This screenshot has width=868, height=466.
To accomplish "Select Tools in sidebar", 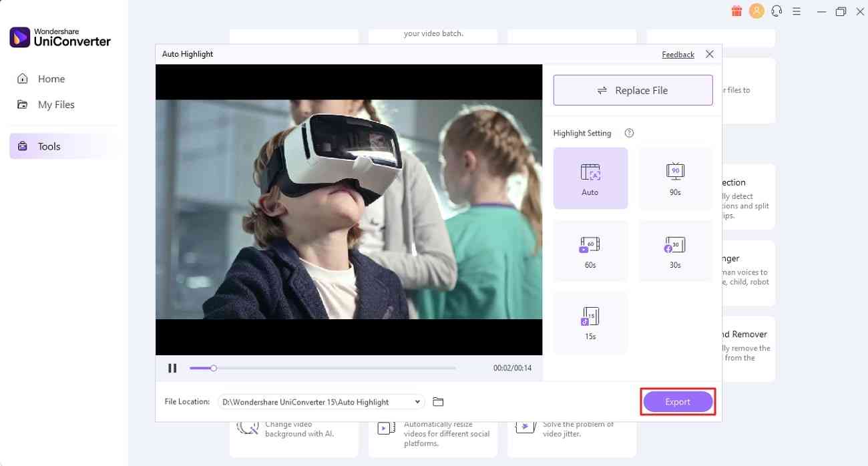I will click(63, 146).
